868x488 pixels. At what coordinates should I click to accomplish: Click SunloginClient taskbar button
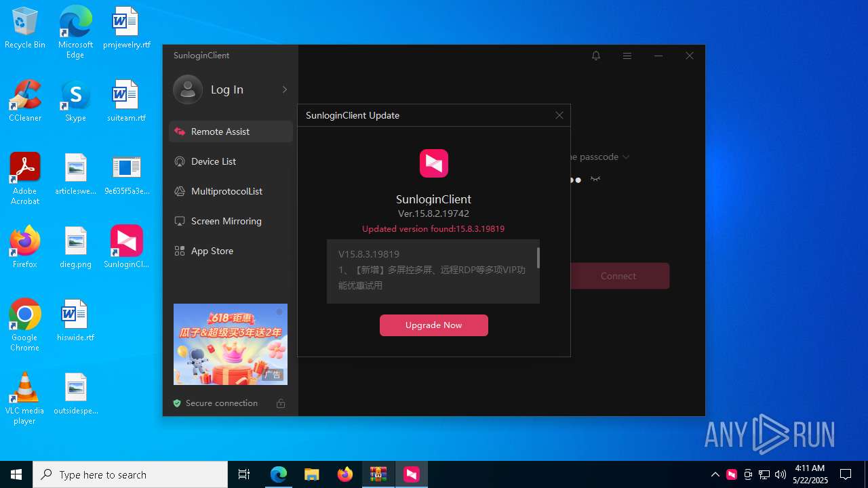coord(412,474)
